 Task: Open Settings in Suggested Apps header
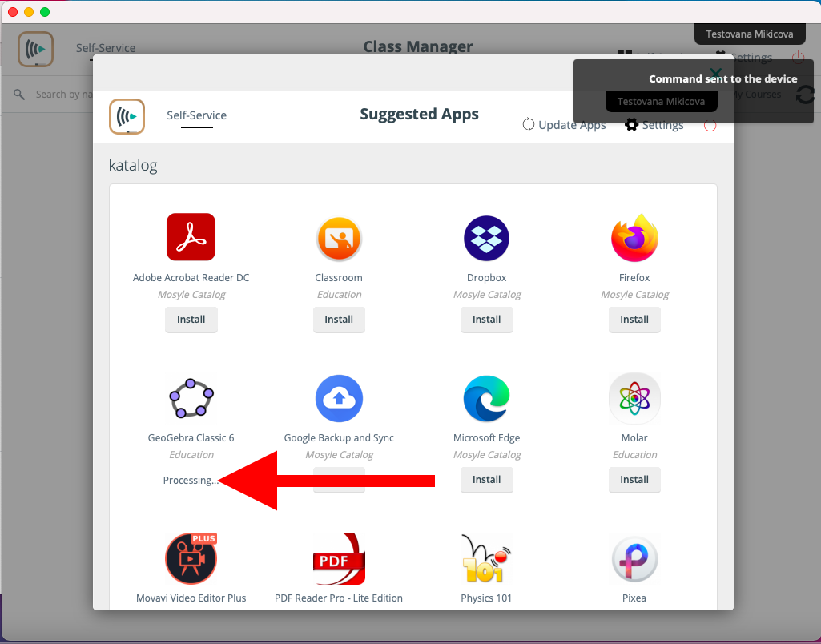654,125
